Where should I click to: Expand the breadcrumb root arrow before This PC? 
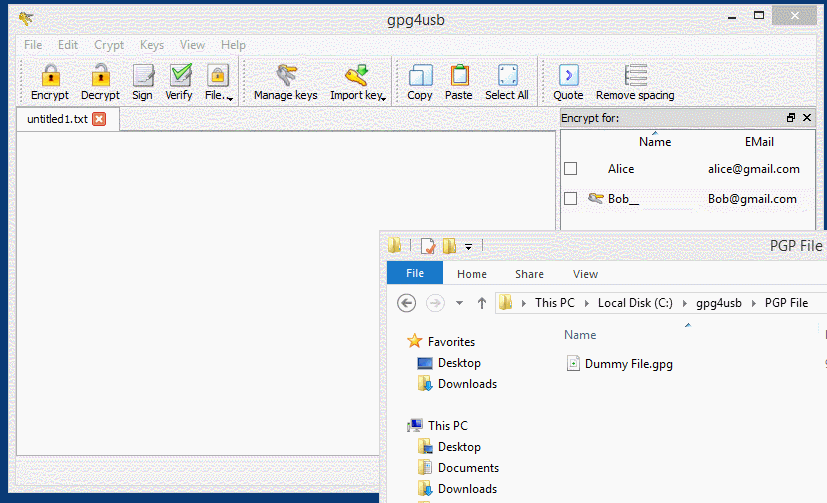(x=524, y=303)
